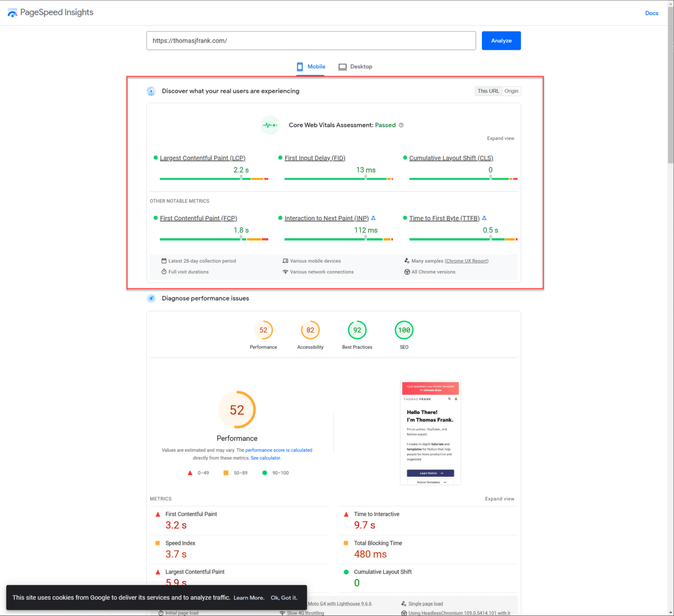The image size is (674, 616).
Task: Expand view for Core Web Vitals metrics
Action: tap(500, 138)
